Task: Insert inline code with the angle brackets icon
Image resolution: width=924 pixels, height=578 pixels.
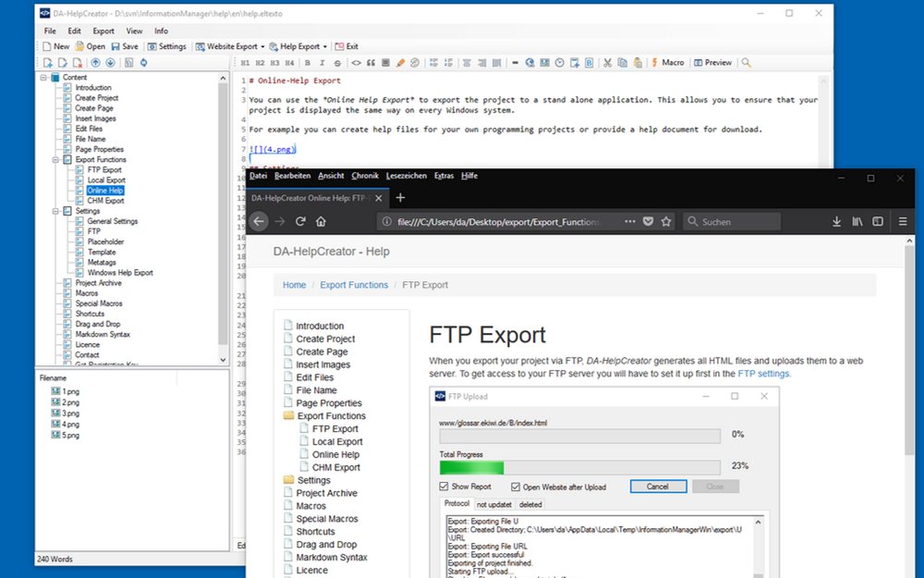Action: (x=356, y=63)
